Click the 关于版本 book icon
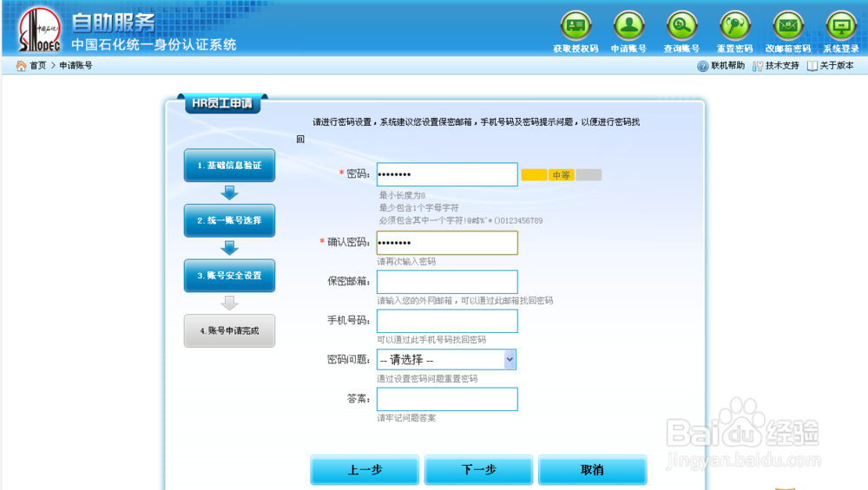 click(812, 66)
